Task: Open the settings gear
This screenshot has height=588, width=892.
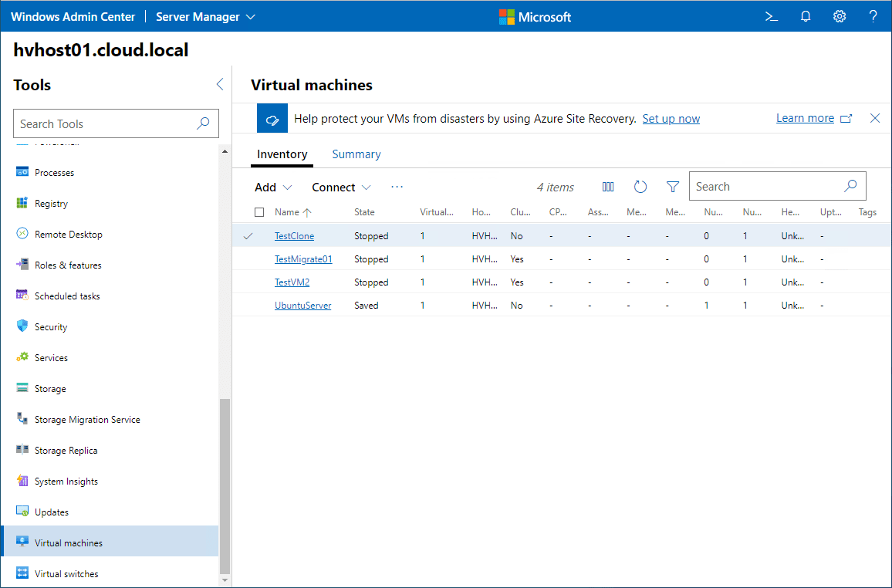Action: click(x=840, y=16)
